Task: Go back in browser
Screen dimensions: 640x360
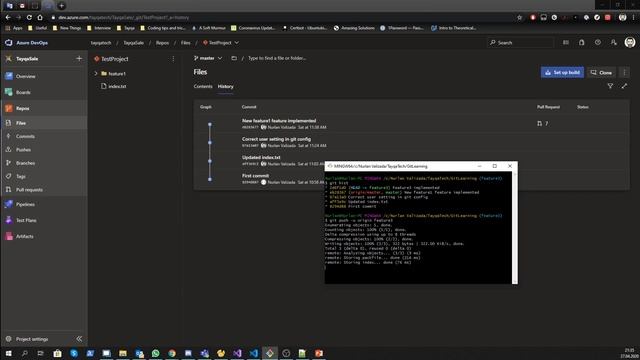Action: pos(8,18)
